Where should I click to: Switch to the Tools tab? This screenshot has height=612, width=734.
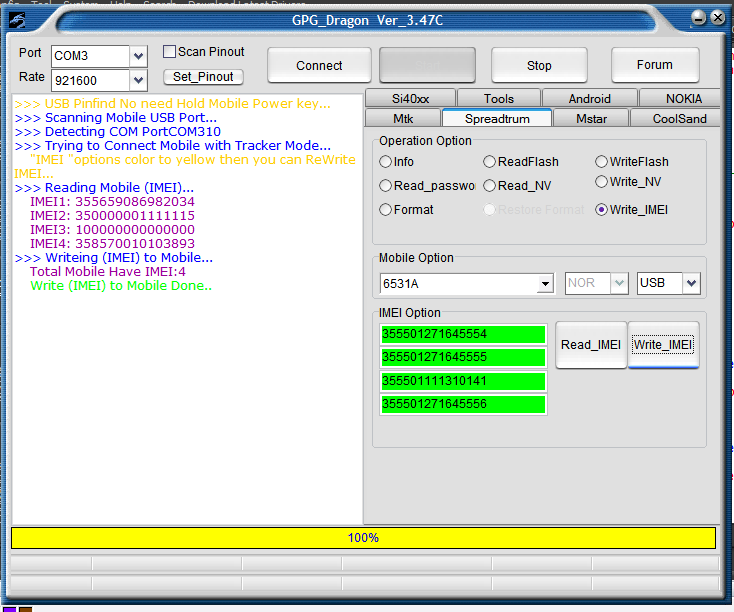click(499, 99)
